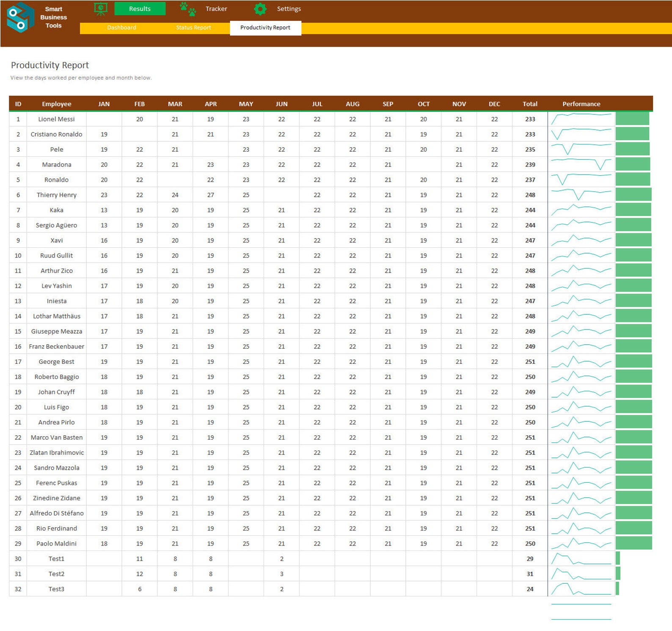The height and width of the screenshot is (631, 672).
Task: Click the green gear Settings icon
Action: point(260,9)
